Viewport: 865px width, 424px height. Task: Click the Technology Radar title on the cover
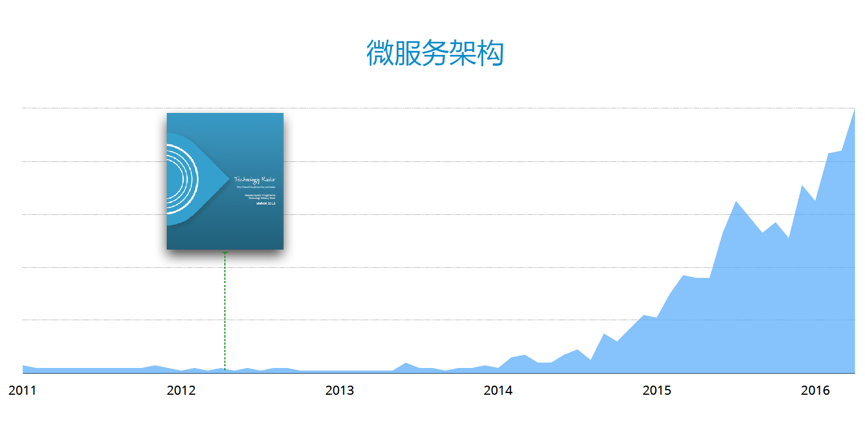(255, 180)
